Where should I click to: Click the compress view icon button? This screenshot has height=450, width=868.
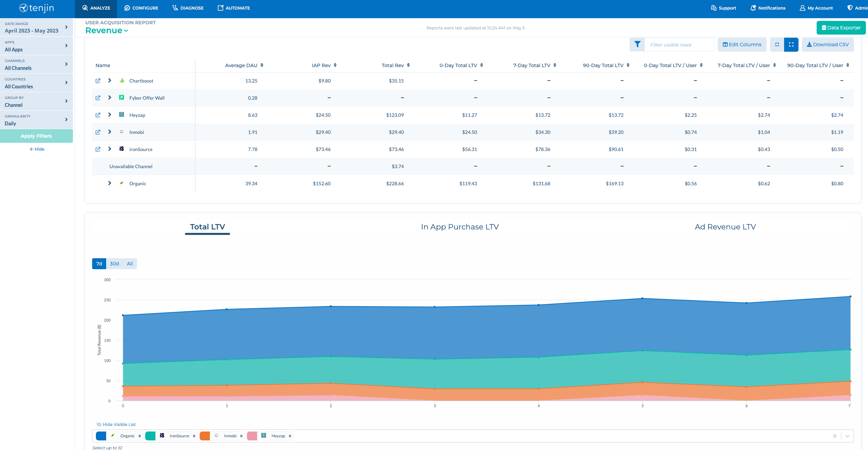(x=777, y=45)
